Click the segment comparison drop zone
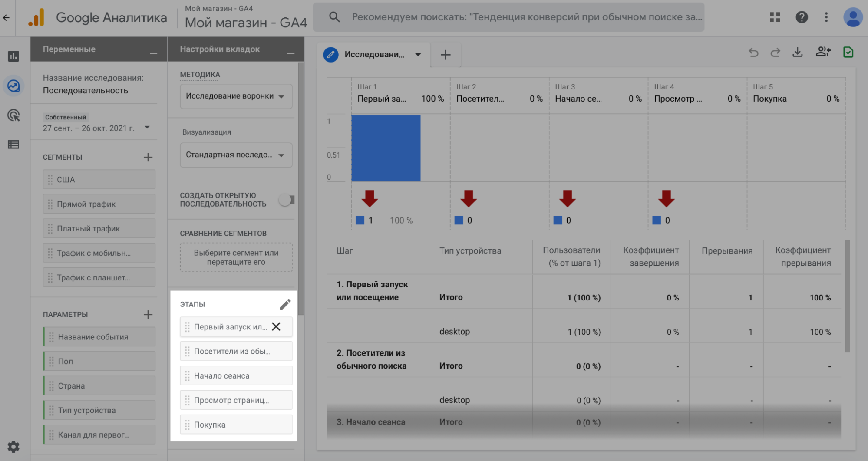 click(x=236, y=257)
